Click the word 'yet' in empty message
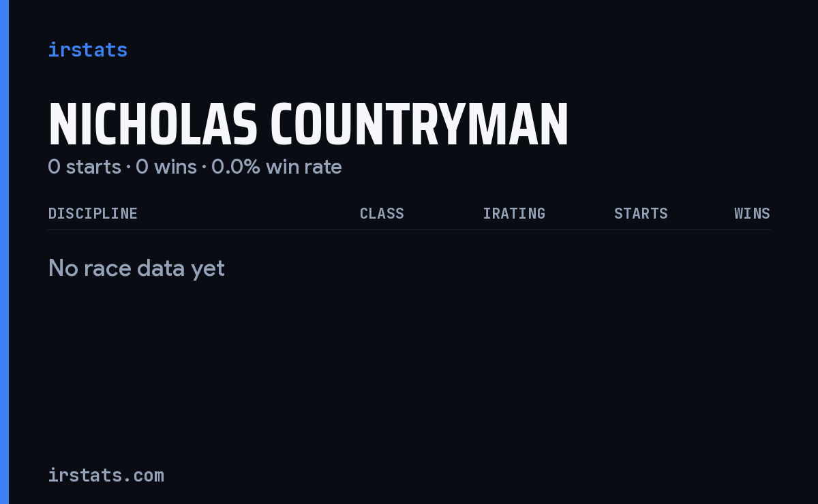Viewport: 818px width, 504px height. (208, 270)
